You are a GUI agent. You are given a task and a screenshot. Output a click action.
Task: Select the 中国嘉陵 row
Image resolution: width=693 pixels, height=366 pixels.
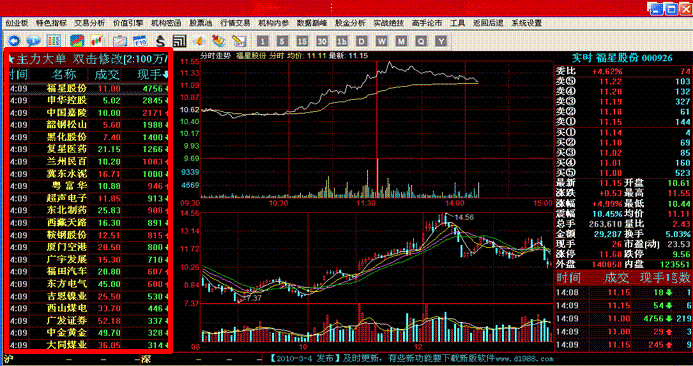point(88,113)
